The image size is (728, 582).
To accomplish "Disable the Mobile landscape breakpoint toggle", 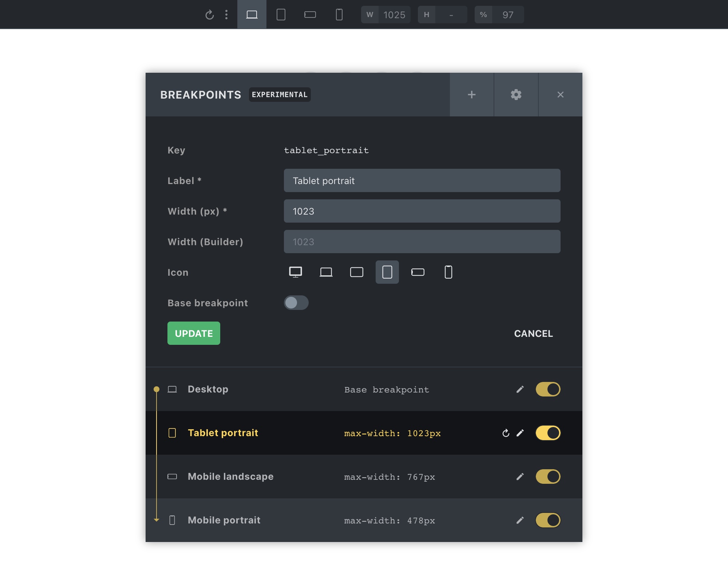I will click(x=548, y=477).
